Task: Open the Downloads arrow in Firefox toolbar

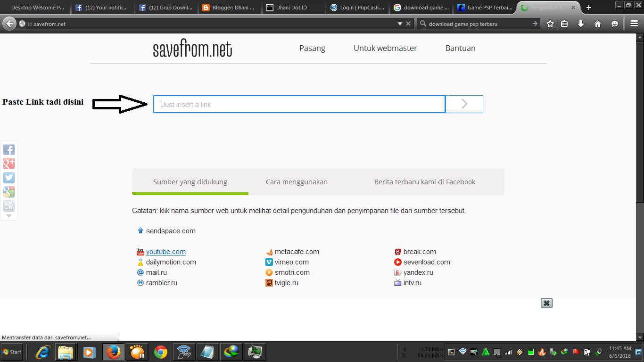Action: [581, 24]
